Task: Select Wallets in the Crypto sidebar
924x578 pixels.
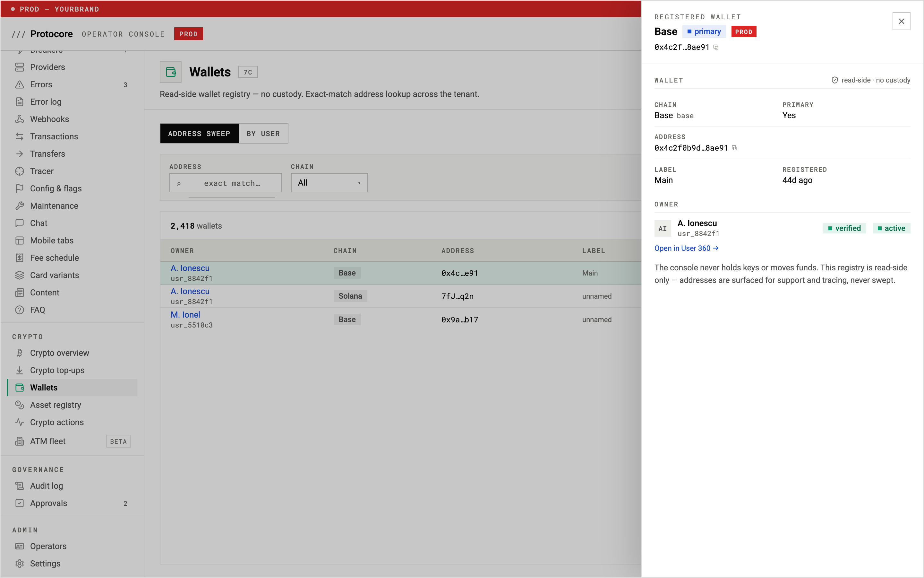Action: (72, 387)
